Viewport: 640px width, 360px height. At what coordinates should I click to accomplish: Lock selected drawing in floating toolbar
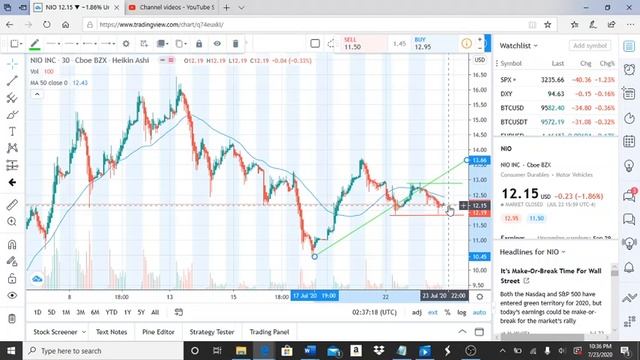click(199, 44)
